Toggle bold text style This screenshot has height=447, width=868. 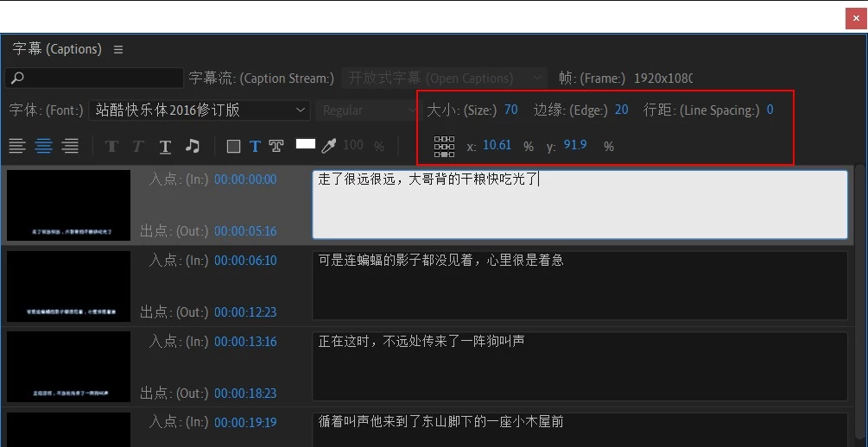pyautogui.click(x=111, y=146)
